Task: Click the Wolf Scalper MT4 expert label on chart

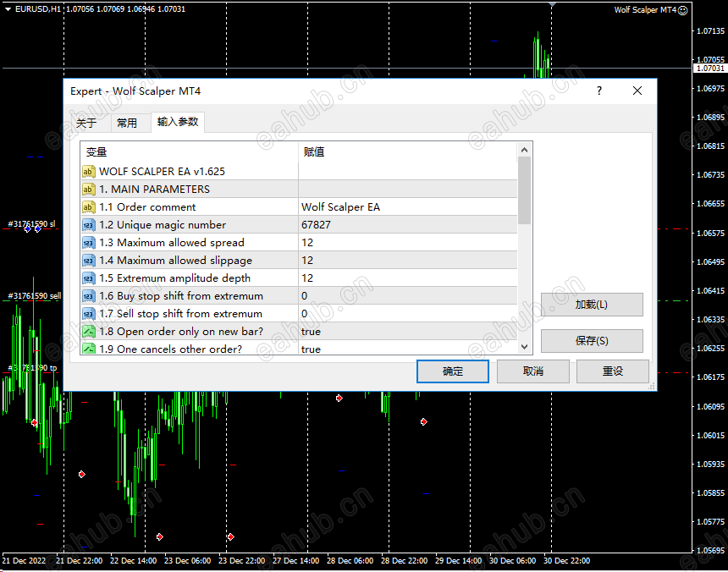Action: coord(645,10)
